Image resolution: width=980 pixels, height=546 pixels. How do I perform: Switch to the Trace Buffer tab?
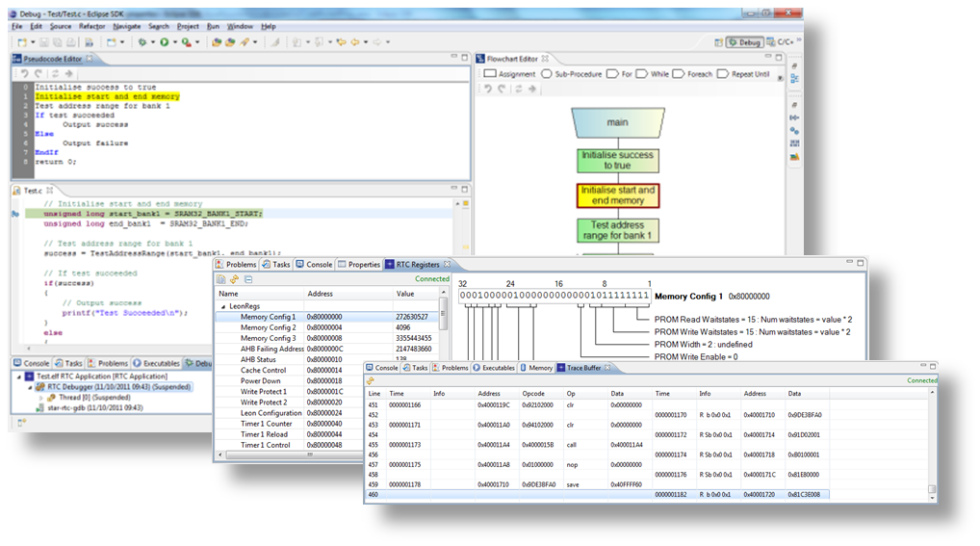click(584, 368)
